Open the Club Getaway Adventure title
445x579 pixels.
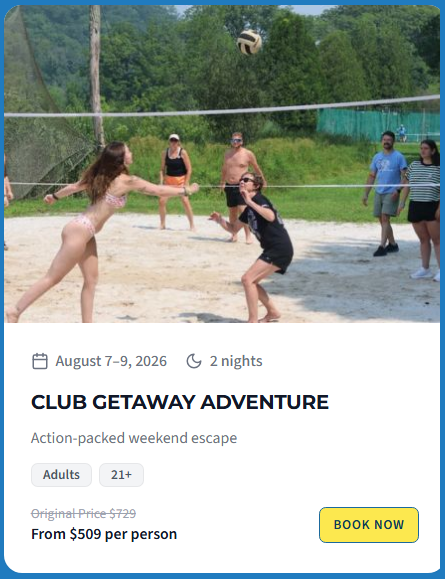180,402
